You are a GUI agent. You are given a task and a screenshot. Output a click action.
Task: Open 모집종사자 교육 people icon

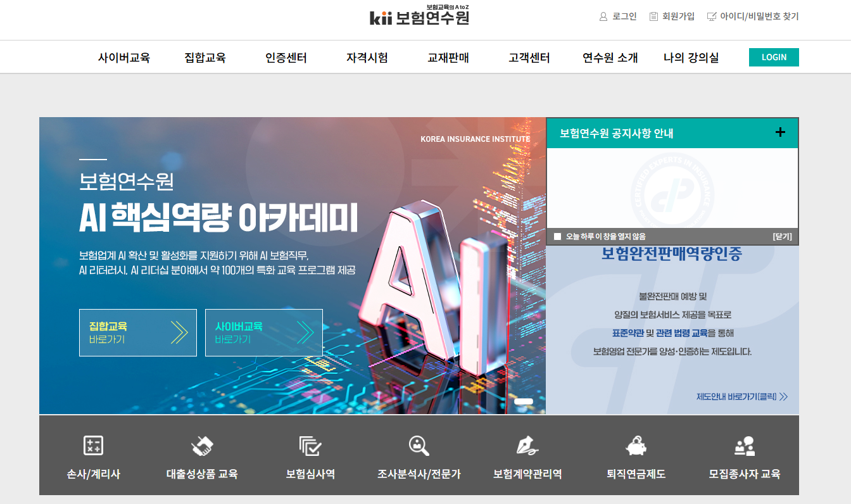(745, 446)
